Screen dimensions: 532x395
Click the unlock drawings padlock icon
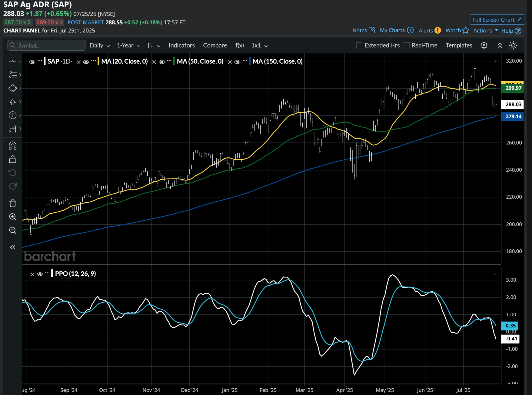12,159
